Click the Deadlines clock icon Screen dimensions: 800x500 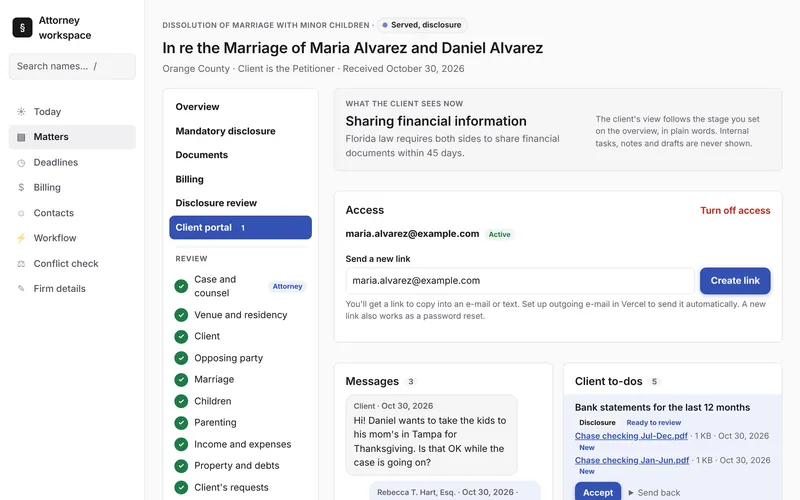21,163
